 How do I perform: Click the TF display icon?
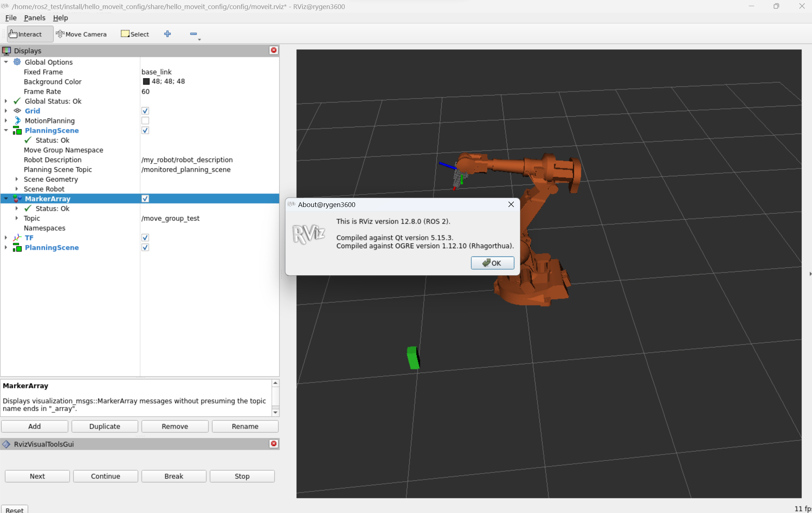[17, 238]
